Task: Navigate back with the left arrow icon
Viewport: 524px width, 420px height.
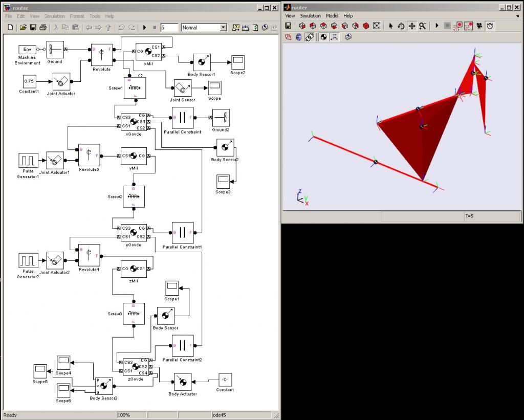Action: click(89, 28)
